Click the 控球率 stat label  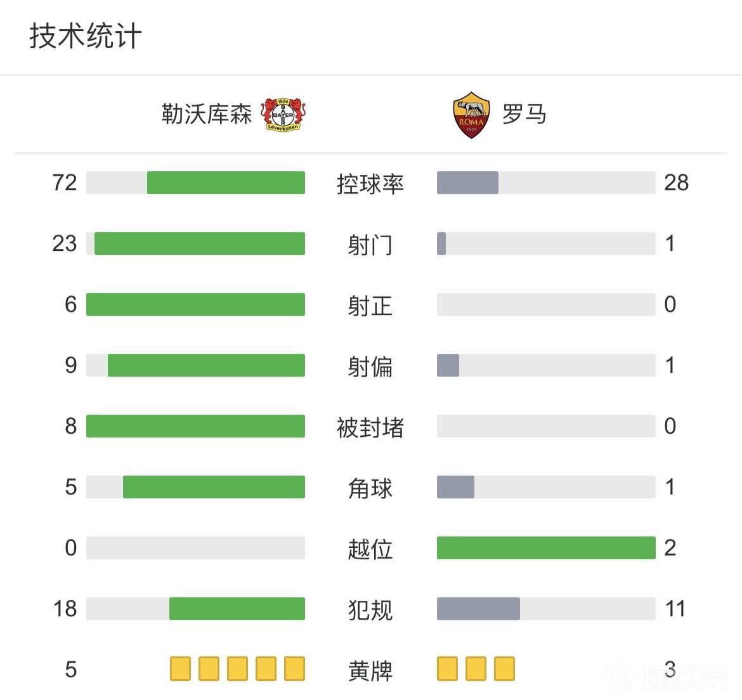click(x=370, y=183)
